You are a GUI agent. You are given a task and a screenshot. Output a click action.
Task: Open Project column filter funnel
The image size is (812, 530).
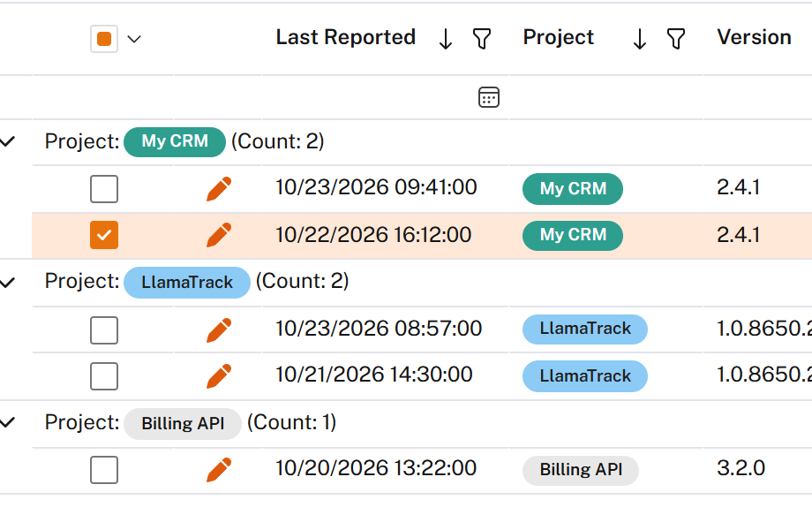pos(676,39)
